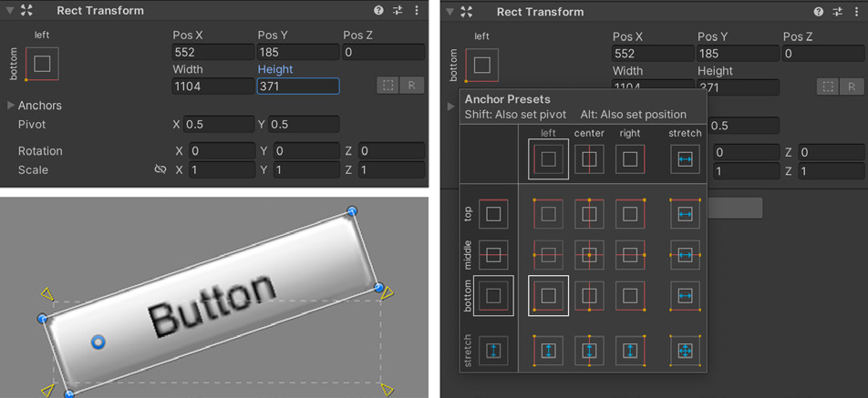Expand the Anchors section above the Button preview
Image resolution: width=868 pixels, height=398 pixels.
click(x=11, y=105)
